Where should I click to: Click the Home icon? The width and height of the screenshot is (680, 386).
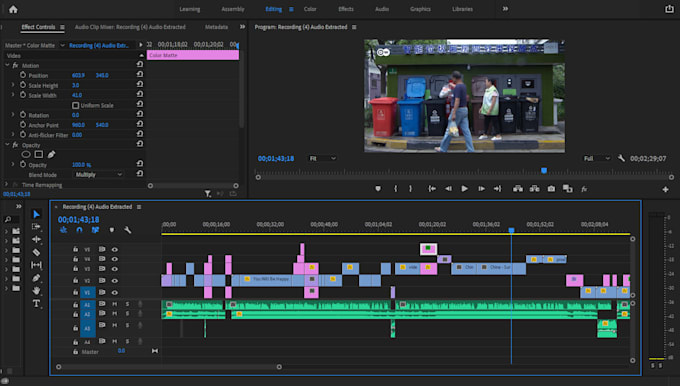(x=13, y=9)
